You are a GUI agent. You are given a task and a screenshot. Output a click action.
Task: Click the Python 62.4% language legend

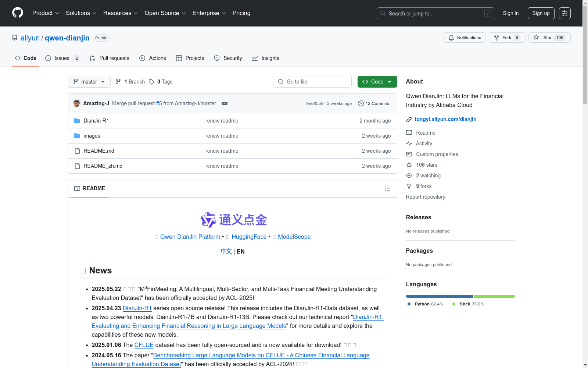pos(426,304)
